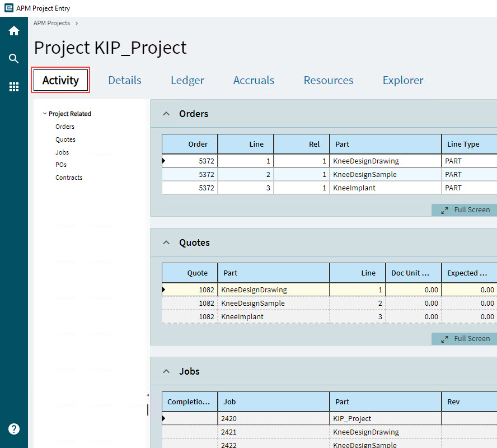Click the breadcrumb arrow after APM Projects
Viewport: 497px width, 448px height.
coord(77,23)
